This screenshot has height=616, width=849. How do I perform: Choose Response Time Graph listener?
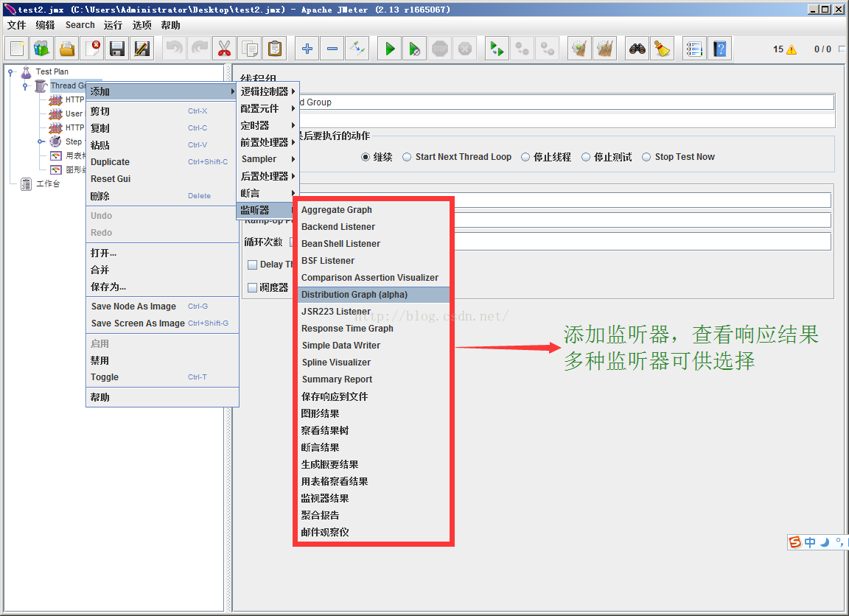pyautogui.click(x=374, y=329)
